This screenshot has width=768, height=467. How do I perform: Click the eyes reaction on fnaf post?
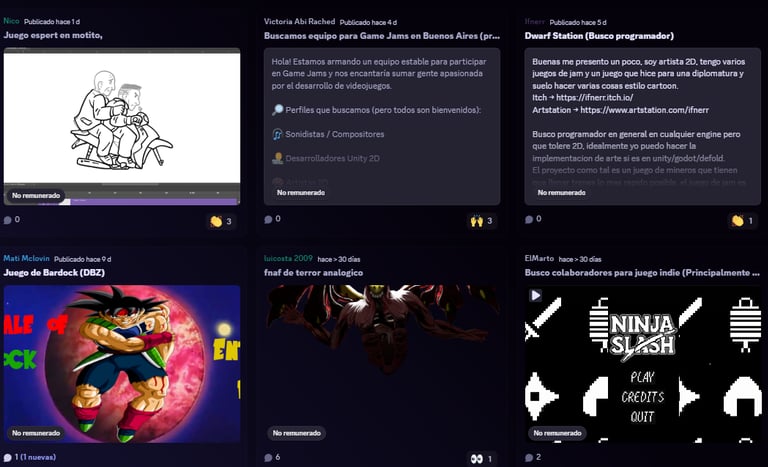pyautogui.click(x=482, y=459)
